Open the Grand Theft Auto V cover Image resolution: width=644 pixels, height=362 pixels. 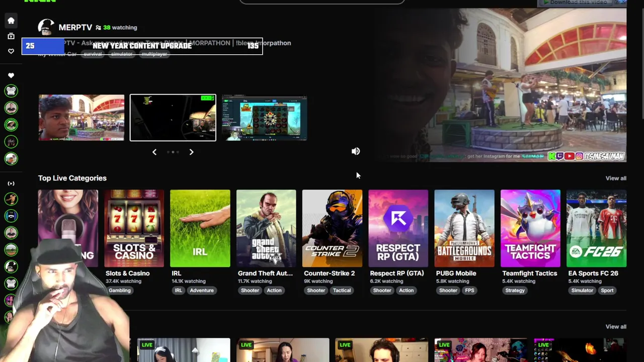pos(266,228)
